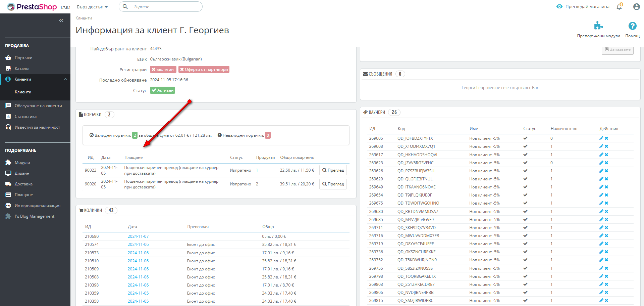Click the user profile avatar icon
Viewport: 644px width, 306px height.
636,7
